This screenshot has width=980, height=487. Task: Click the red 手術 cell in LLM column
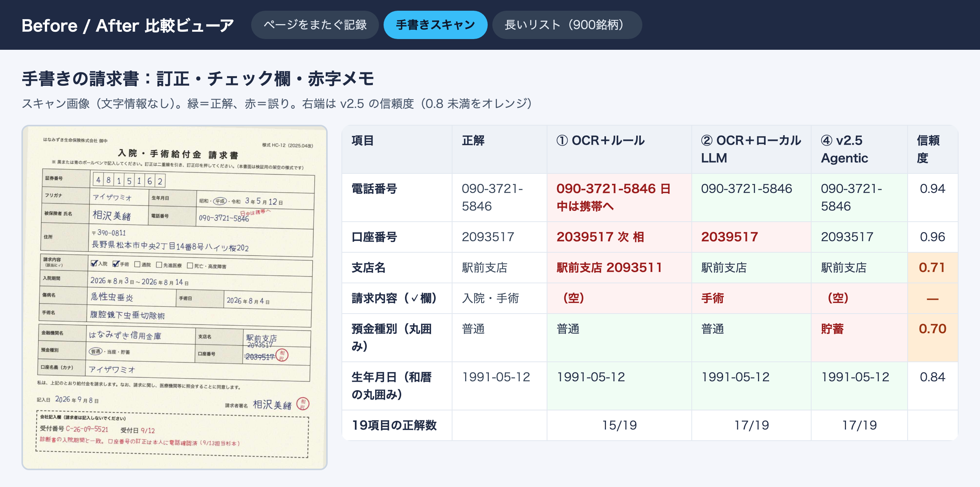(x=751, y=298)
